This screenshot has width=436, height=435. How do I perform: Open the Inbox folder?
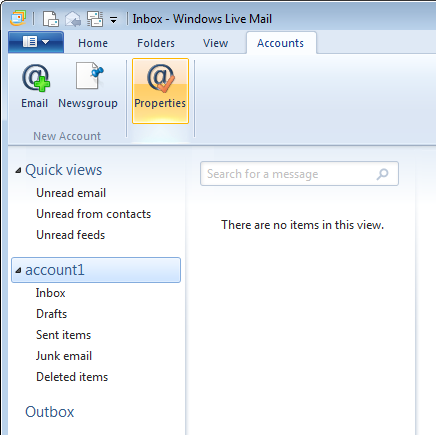[x=51, y=293]
